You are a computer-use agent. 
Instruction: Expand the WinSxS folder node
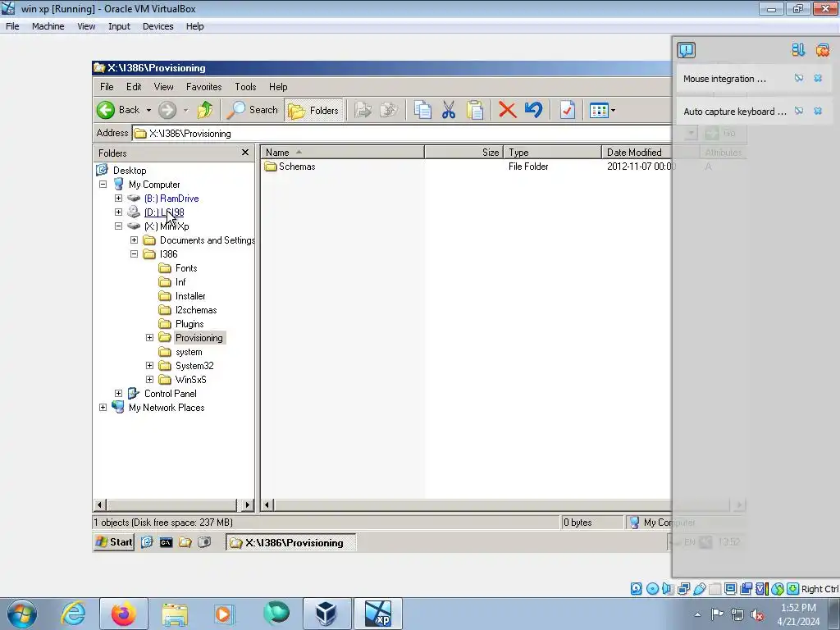tap(149, 379)
